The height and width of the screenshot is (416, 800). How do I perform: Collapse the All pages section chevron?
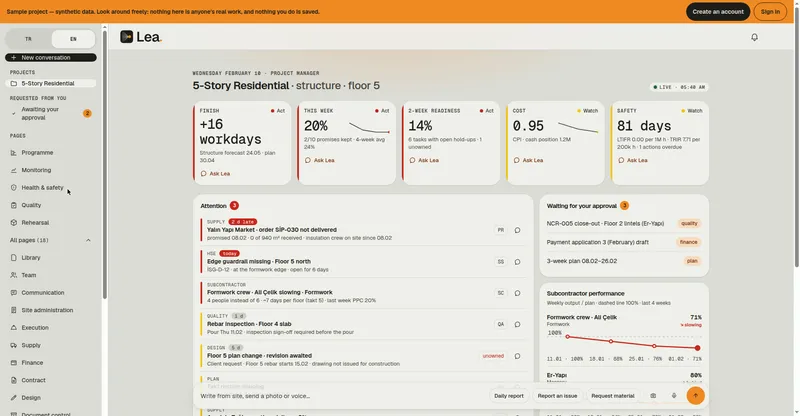click(x=88, y=240)
